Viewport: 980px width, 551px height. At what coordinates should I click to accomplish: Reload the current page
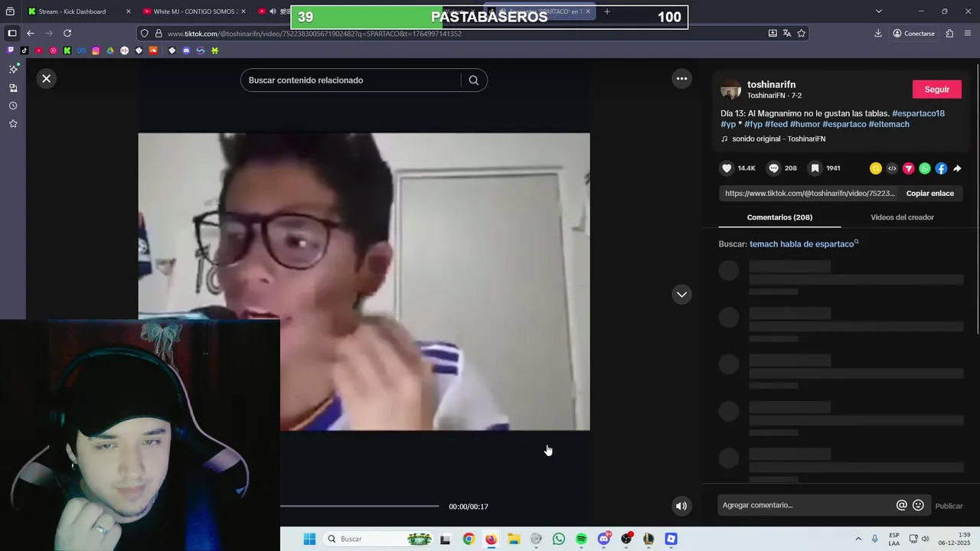[67, 33]
